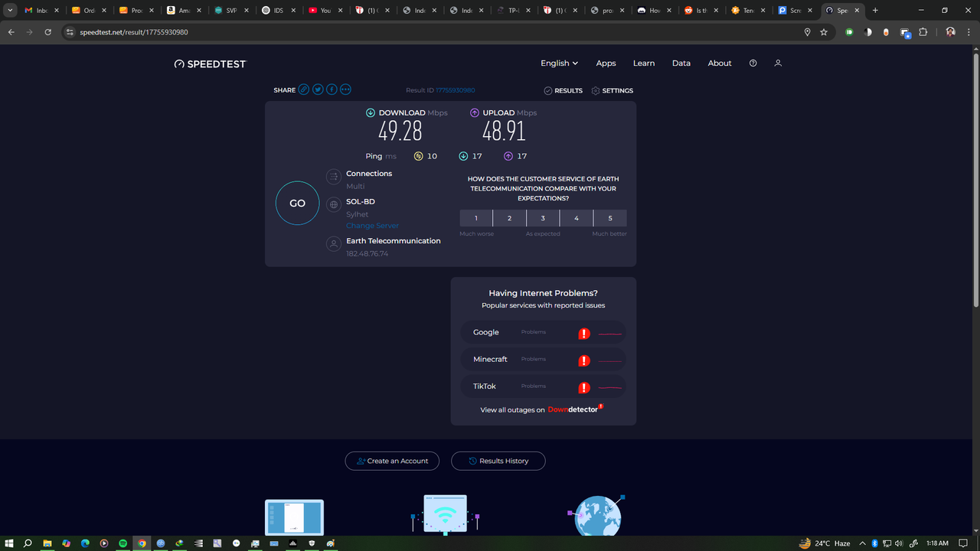Click the ISP person icon

pyautogui.click(x=333, y=244)
